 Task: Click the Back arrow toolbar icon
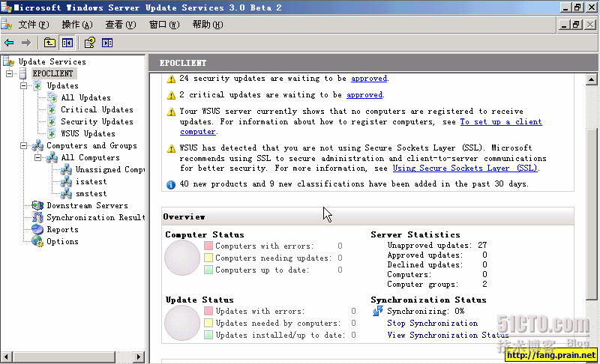(x=9, y=43)
